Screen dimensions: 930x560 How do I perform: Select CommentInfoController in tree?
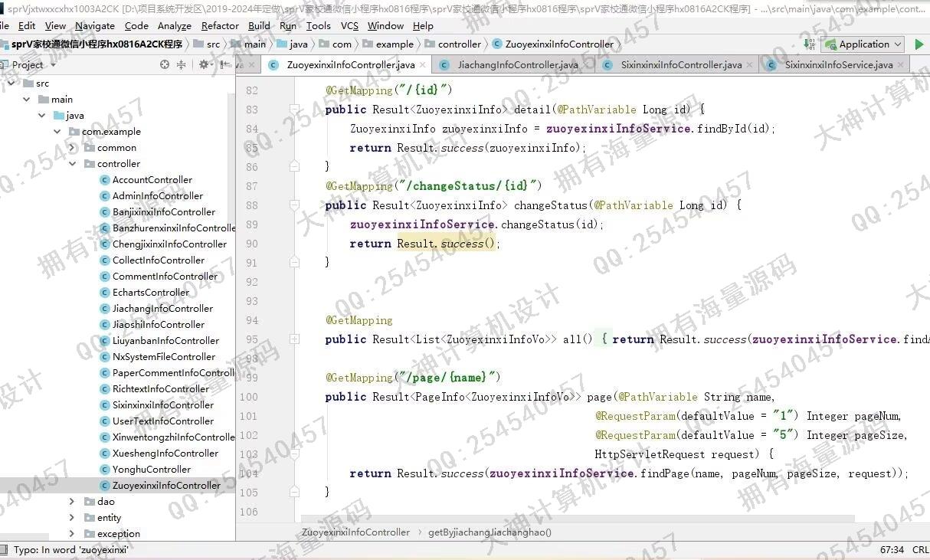165,277
